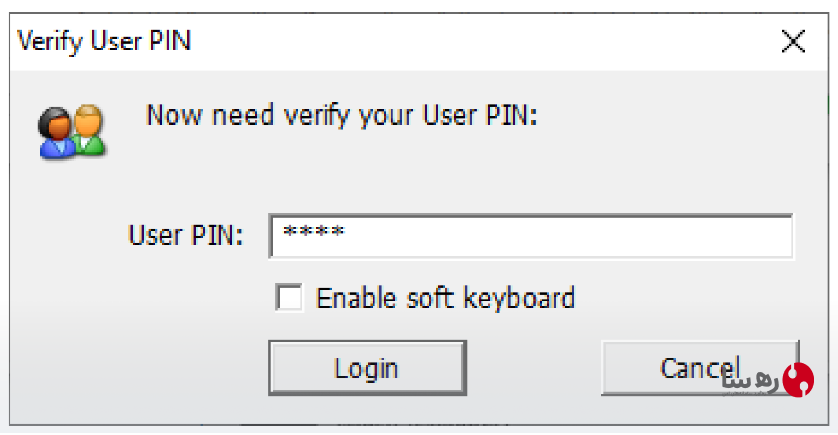838x435 pixels.
Task: Focus the User PIN input field
Action: (x=531, y=236)
